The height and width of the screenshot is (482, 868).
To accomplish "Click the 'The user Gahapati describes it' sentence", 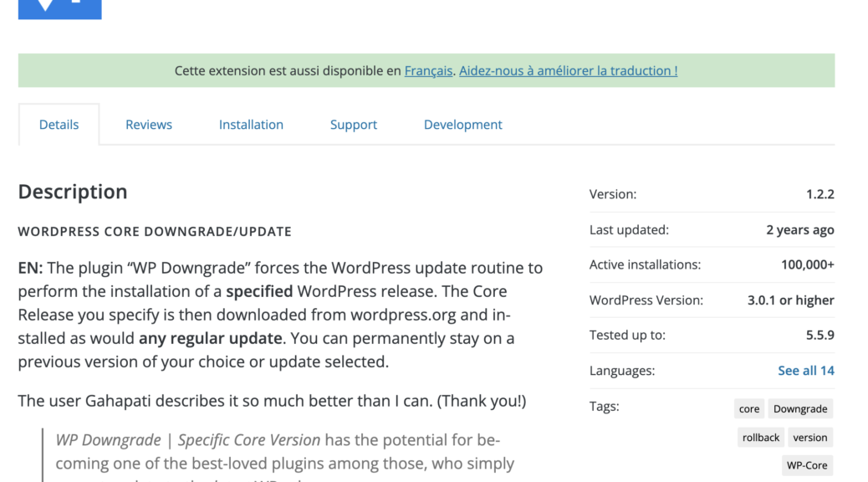I will coord(272,401).
